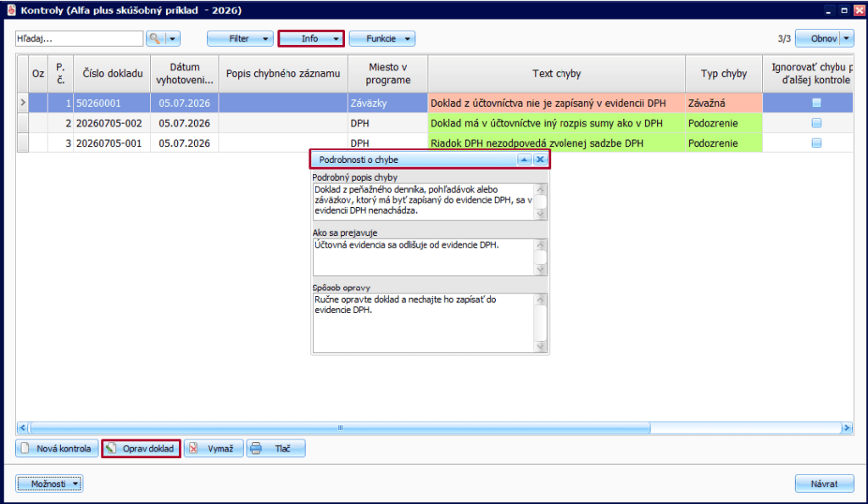
Task: Open the Možnosti dropdown
Action: coord(49,484)
